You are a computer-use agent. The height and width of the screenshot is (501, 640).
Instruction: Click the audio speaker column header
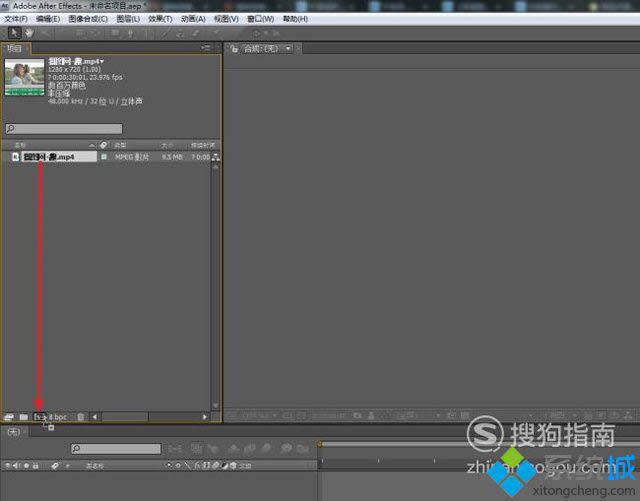coord(16,465)
